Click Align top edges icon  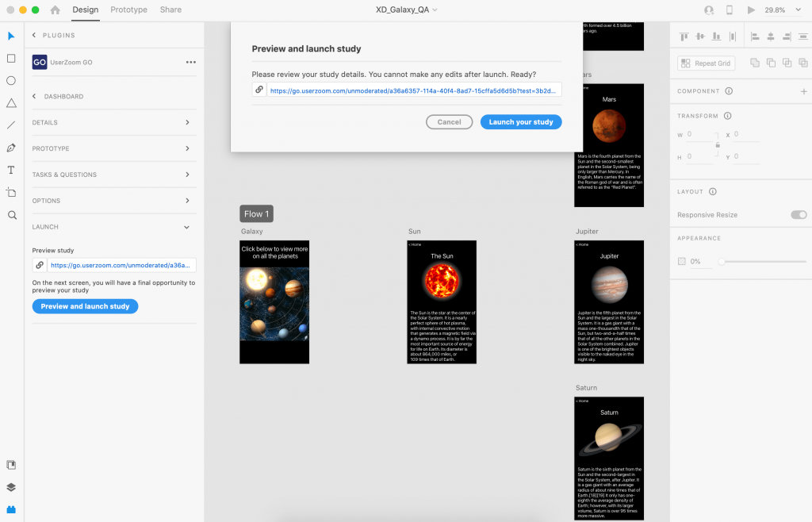[x=684, y=36]
